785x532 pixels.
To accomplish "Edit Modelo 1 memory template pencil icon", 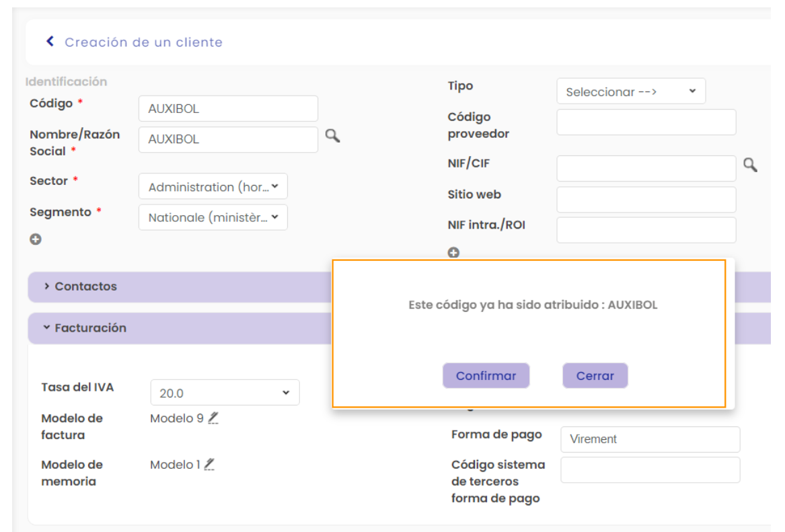I will tap(210, 465).
